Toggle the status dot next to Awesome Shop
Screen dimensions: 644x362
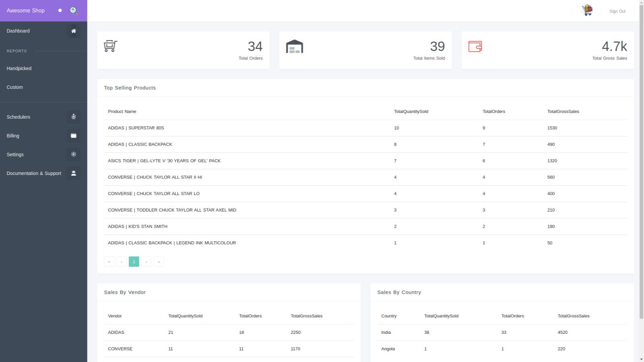click(60, 10)
